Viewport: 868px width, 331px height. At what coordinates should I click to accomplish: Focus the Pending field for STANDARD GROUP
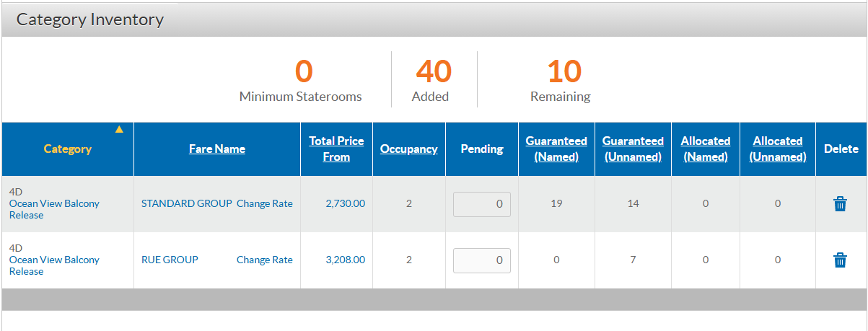[x=482, y=204]
